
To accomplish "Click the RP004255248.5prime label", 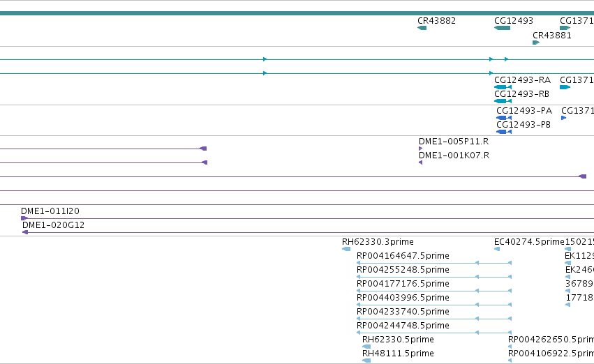I will 403,270.
